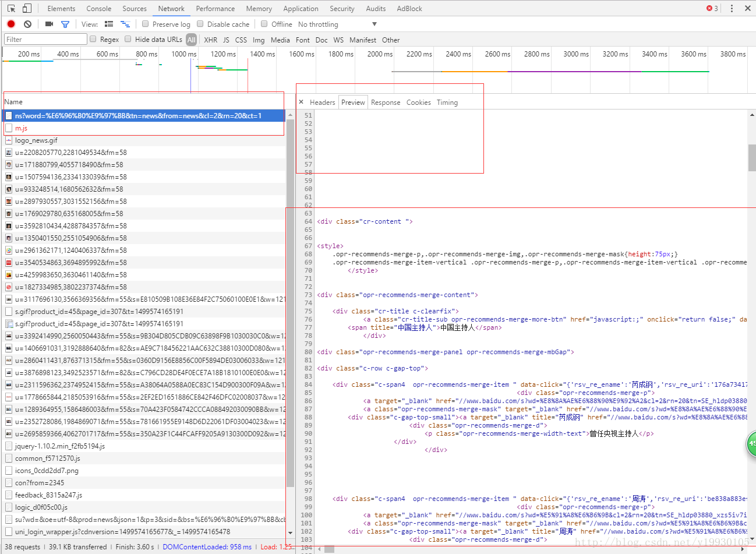Select logic_d0f05c00.js request row
The height and width of the screenshot is (554, 756).
[144, 507]
